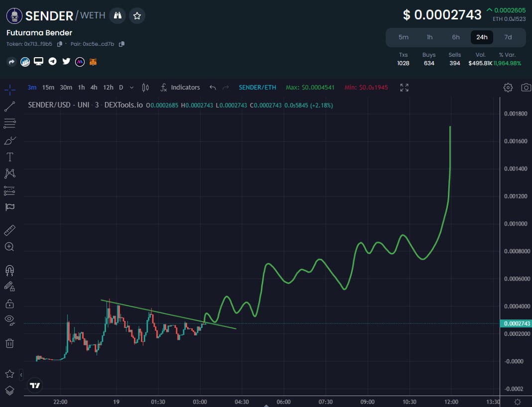532x407 pixels.
Task: Click the share arrow icon
Action: [11, 62]
